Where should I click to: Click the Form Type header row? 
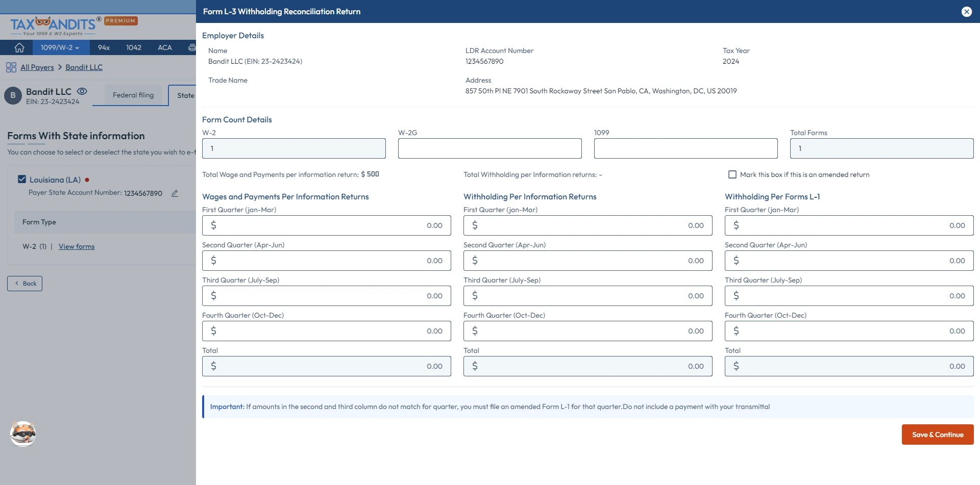(x=105, y=222)
